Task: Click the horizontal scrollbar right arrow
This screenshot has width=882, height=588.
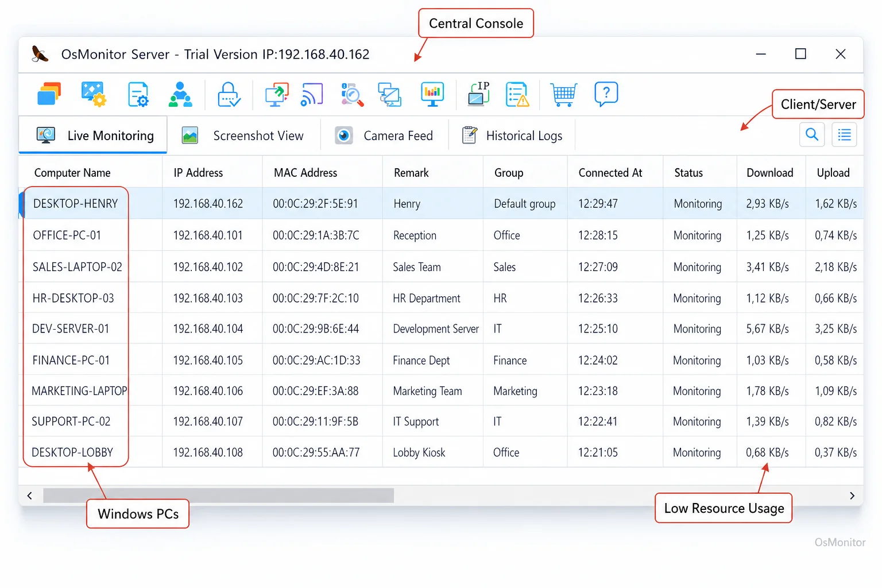Action: click(x=852, y=496)
